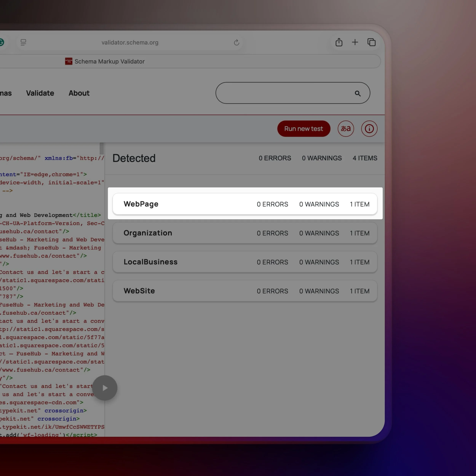Image resolution: width=476 pixels, height=476 pixels.
Task: Reload the page with refresh icon
Action: point(236,43)
